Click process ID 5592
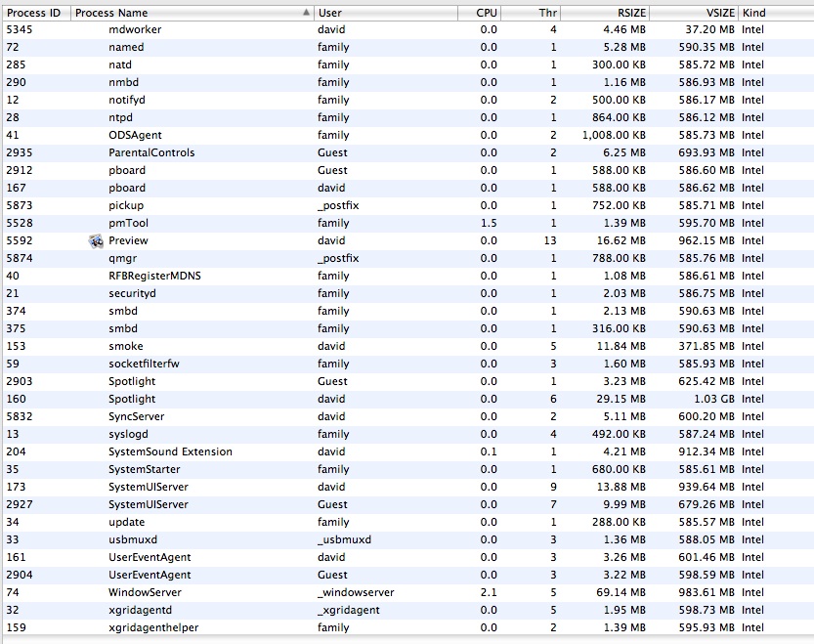The height and width of the screenshot is (644, 814). coord(20,240)
